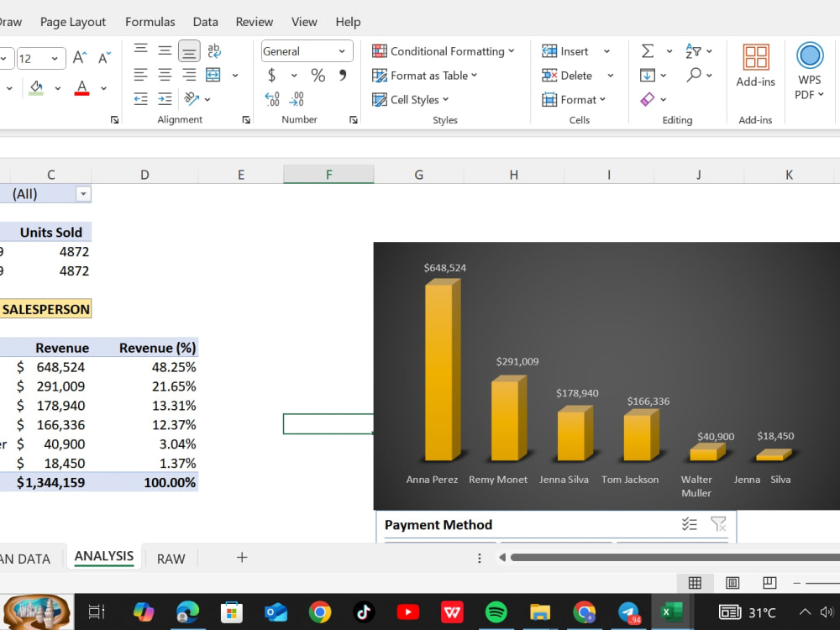Switch to Normal view in status bar
This screenshot has height=630, width=840.
point(695,583)
